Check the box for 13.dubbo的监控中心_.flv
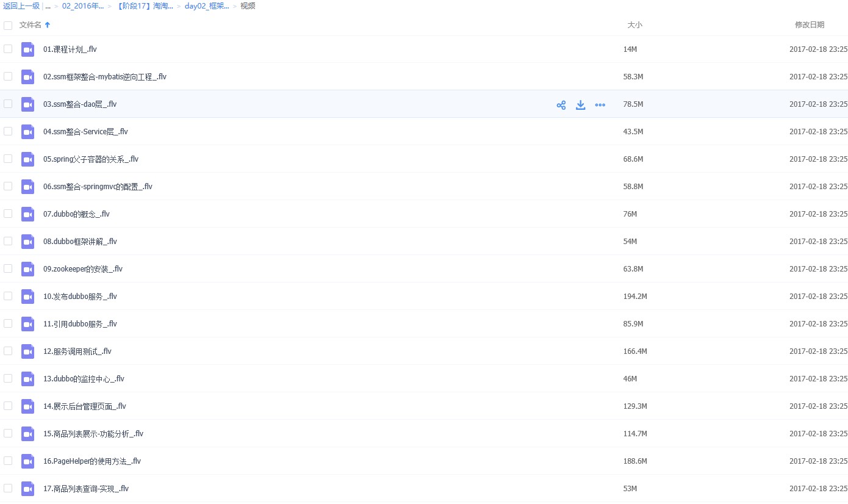 click(8, 378)
